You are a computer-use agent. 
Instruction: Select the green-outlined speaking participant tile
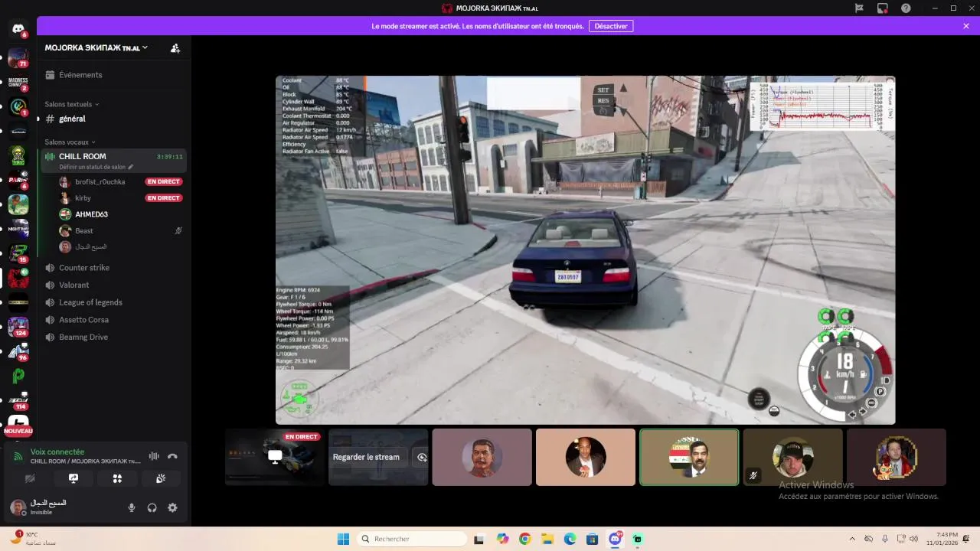689,457
